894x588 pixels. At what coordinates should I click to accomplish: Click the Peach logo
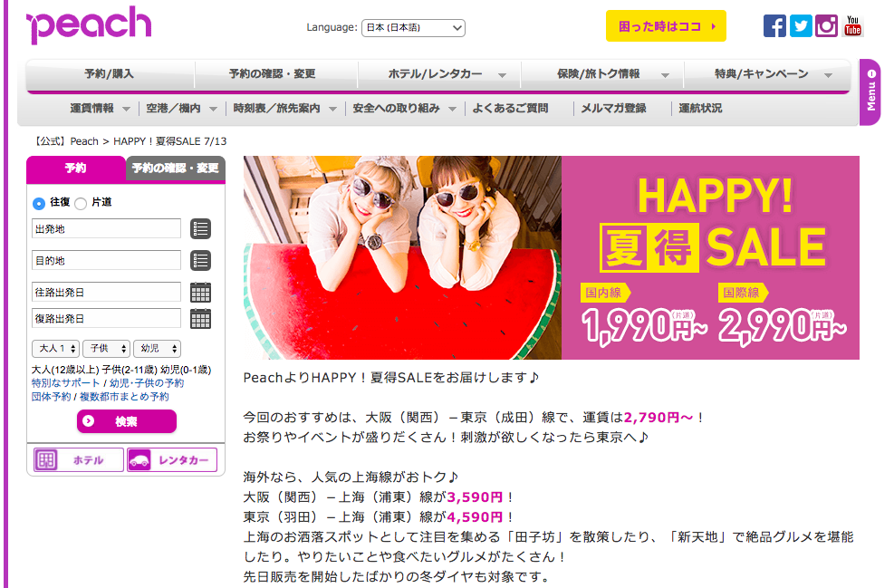89,25
